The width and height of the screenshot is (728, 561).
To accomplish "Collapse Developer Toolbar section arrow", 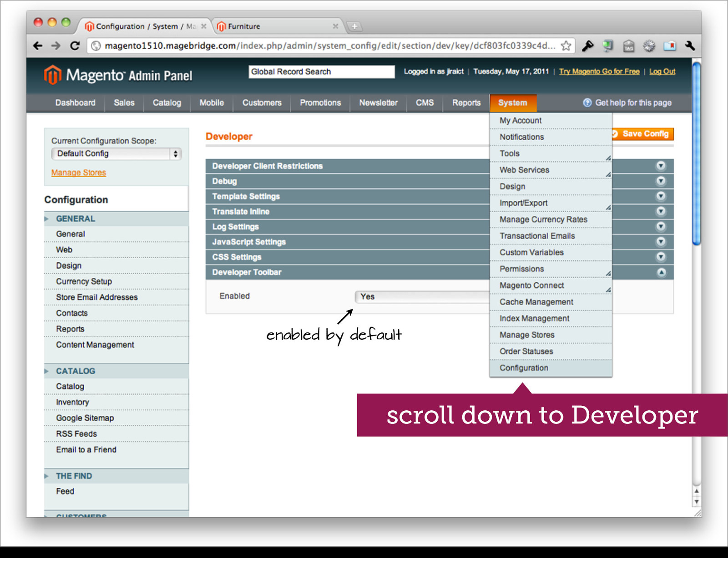I will 661,272.
